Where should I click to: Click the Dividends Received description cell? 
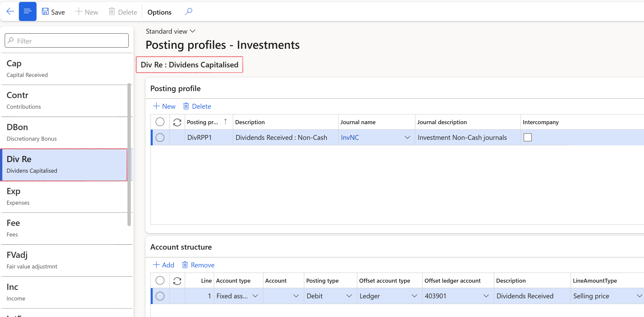point(532,296)
